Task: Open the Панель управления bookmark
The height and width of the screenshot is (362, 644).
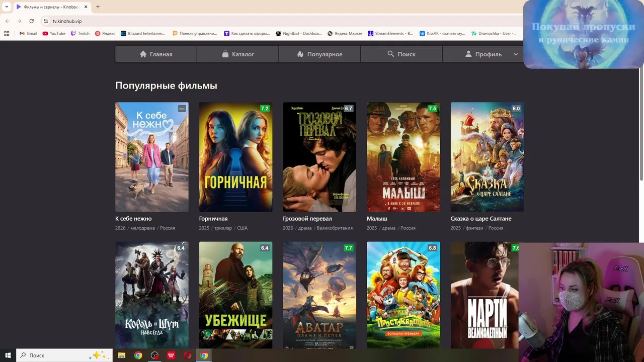Action: (195, 34)
